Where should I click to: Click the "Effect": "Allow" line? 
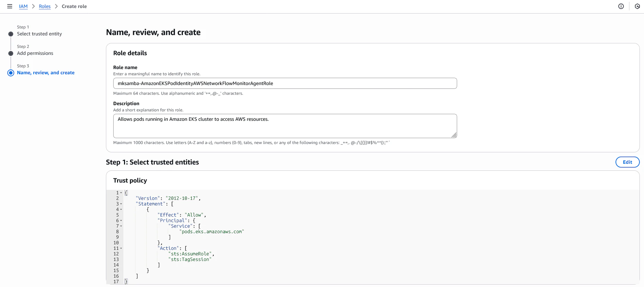[x=182, y=215]
